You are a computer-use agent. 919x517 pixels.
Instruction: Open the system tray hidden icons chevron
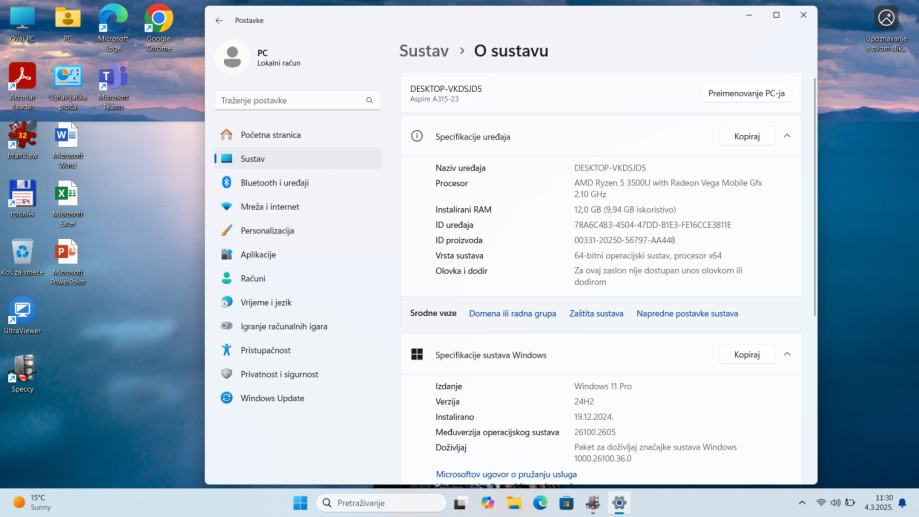click(x=801, y=502)
